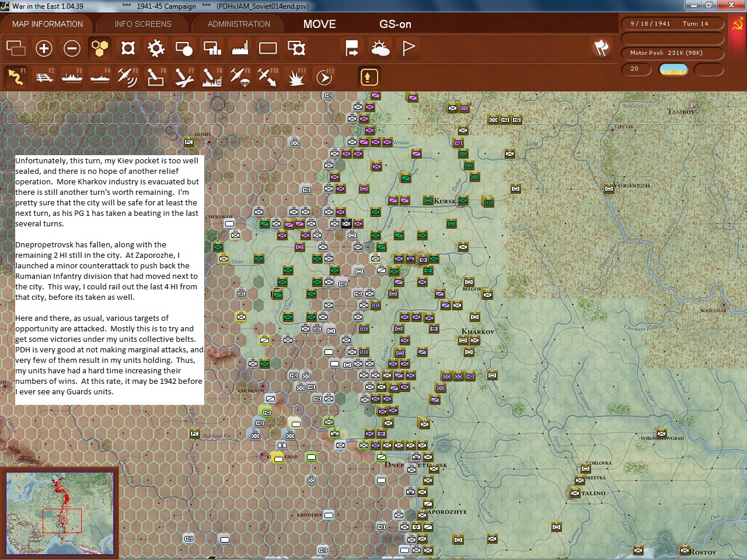Select the F1 move mode
This screenshot has width=747, height=560.
[16, 76]
